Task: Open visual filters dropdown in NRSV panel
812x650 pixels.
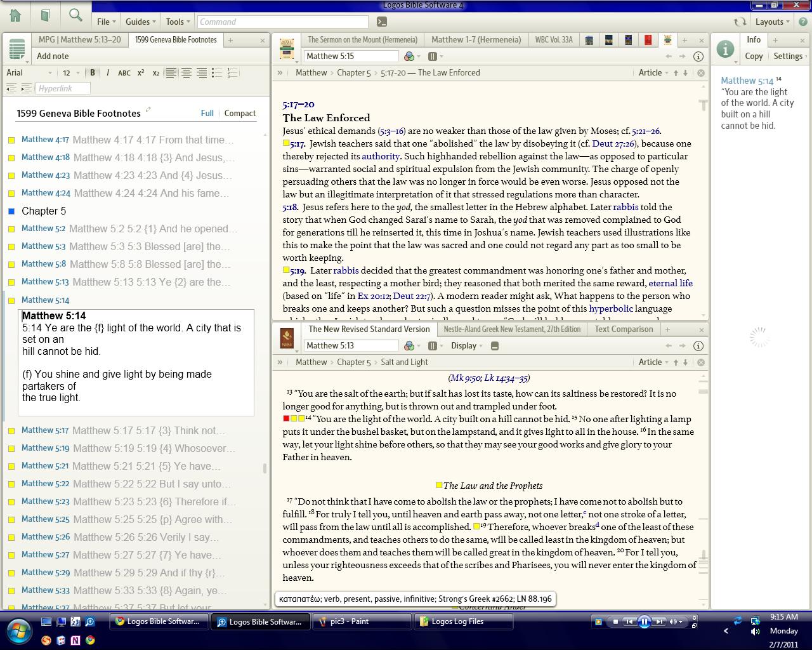Action: pyautogui.click(x=412, y=346)
